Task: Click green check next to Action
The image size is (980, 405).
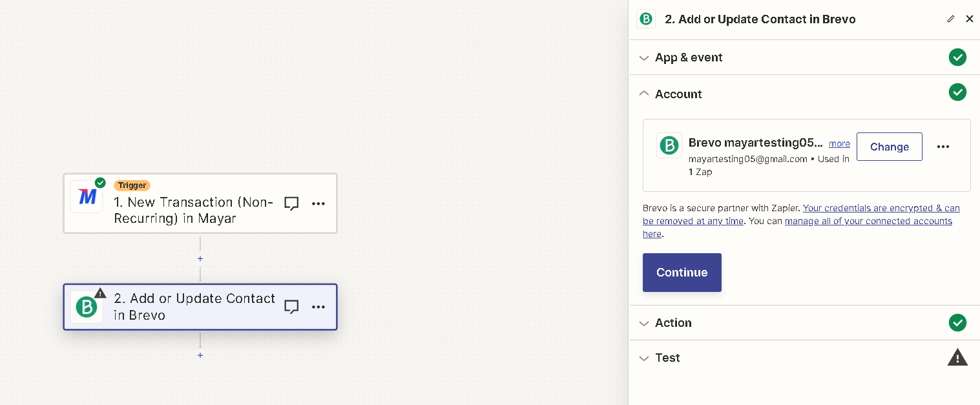Action: [x=957, y=322]
